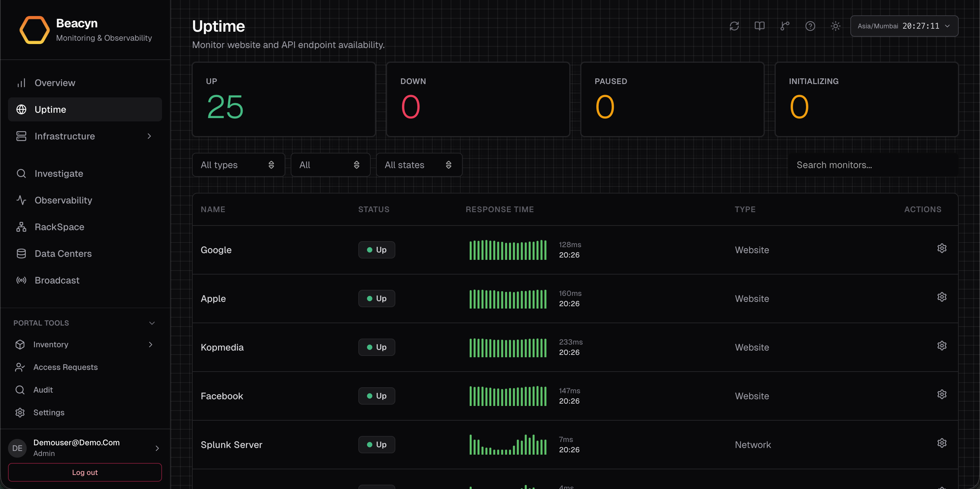Click the Up status badge for Facebook
Screen dimensions: 980x489
pyautogui.click(x=377, y=396)
